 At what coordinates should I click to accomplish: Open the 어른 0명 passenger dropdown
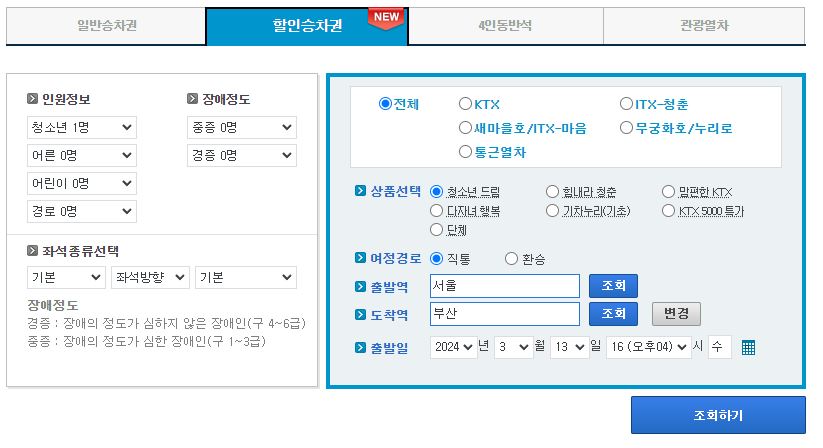coord(82,155)
